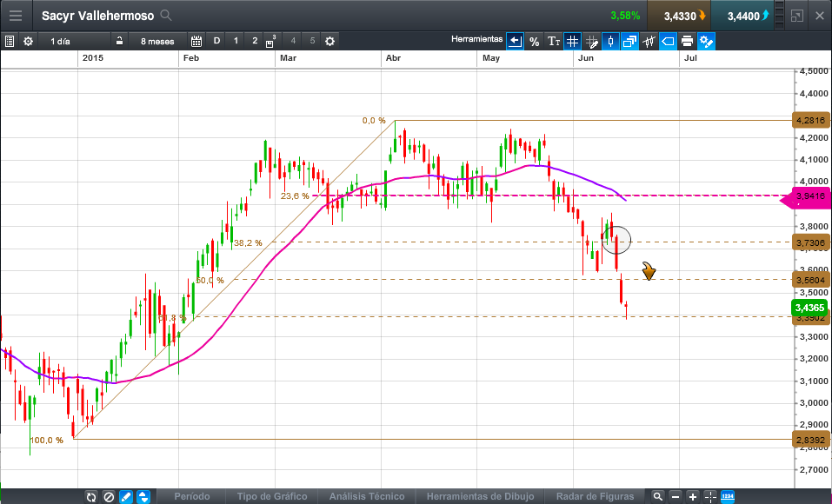
Task: Print the chart
Action: coord(687,41)
